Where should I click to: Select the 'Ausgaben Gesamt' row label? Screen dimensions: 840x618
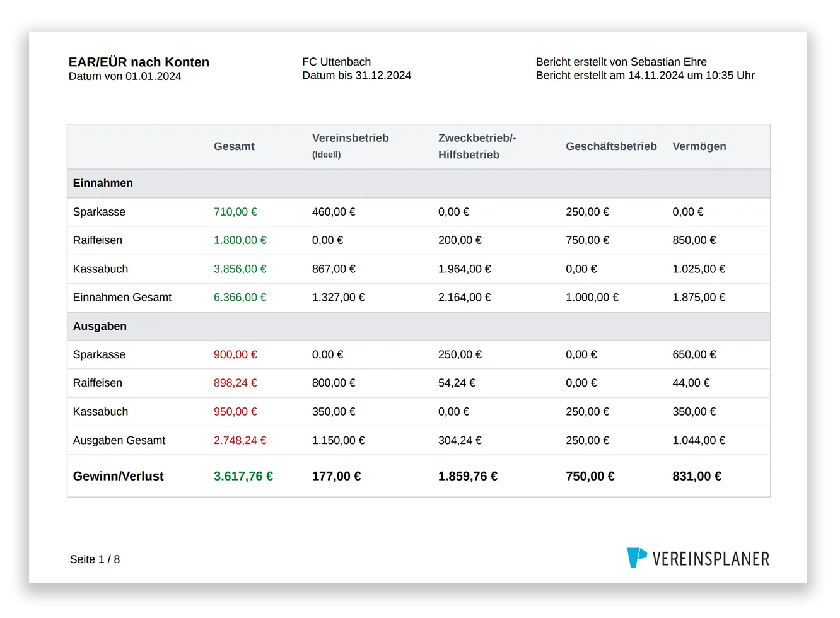point(119,440)
